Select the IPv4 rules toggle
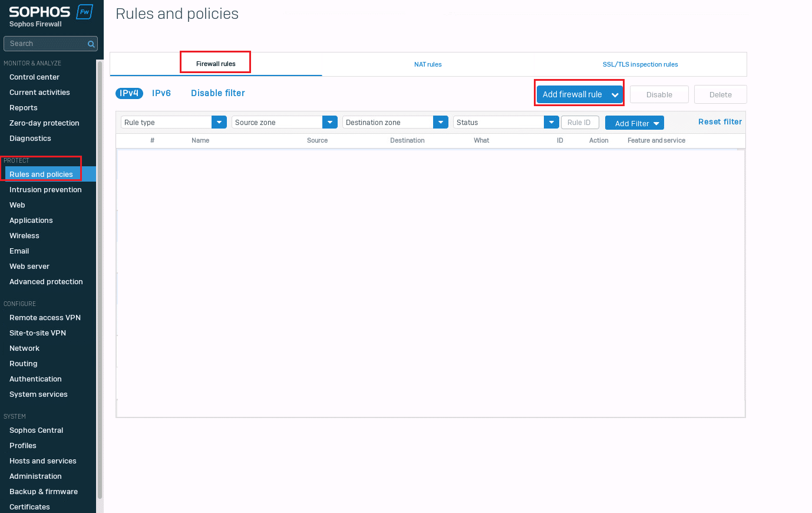Image resolution: width=812 pixels, height=513 pixels. click(x=129, y=93)
